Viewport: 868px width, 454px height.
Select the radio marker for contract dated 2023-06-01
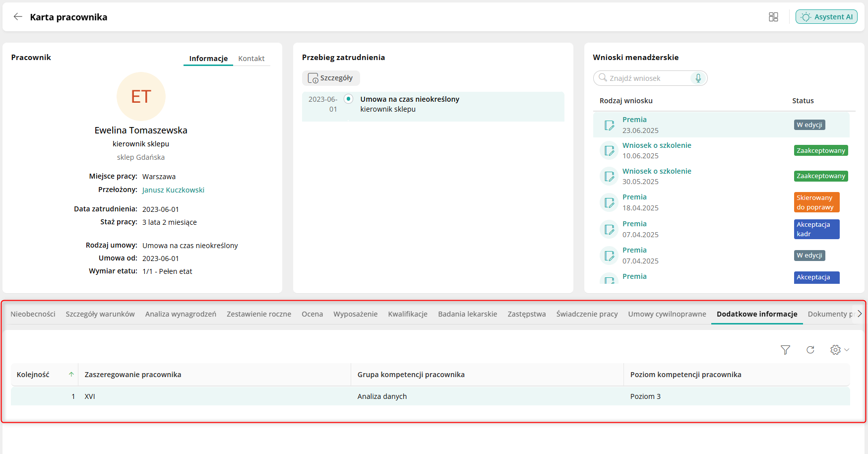click(349, 99)
